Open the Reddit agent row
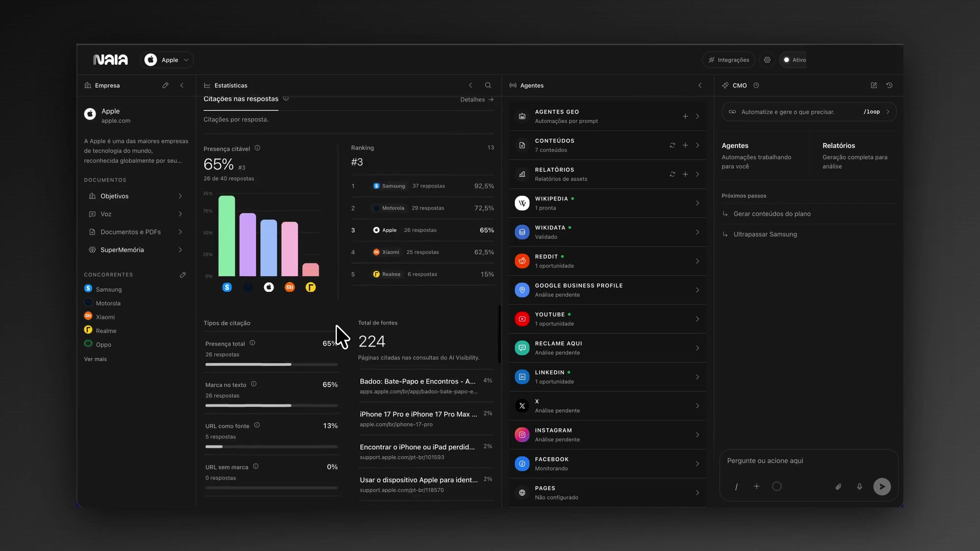This screenshot has width=980, height=551. 608,261
